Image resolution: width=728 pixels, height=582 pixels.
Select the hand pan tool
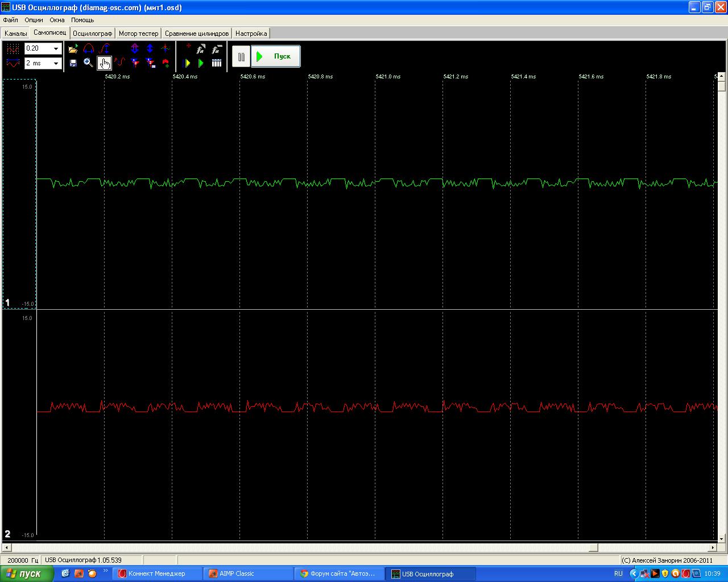[105, 63]
